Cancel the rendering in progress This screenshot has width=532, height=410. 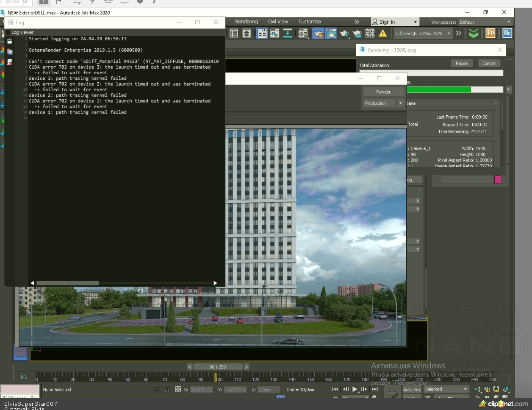489,63
